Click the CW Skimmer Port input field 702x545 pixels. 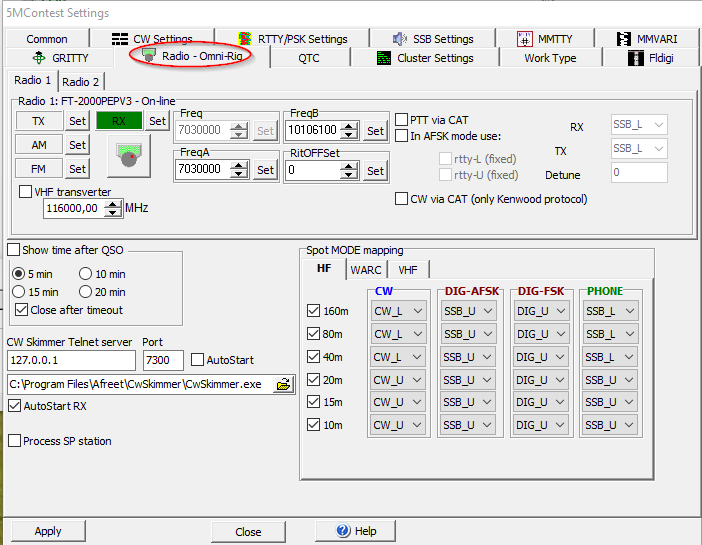click(x=162, y=360)
